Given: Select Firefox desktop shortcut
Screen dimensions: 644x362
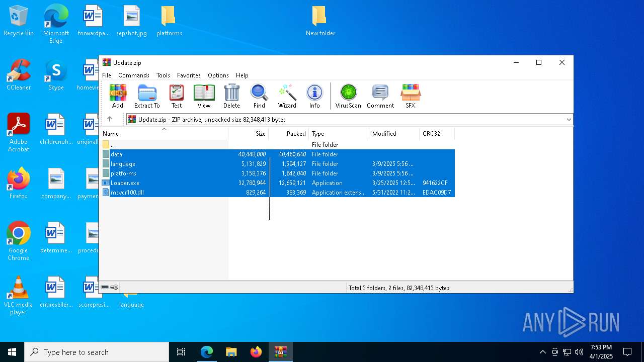Looking at the screenshot, I should 19,183.
